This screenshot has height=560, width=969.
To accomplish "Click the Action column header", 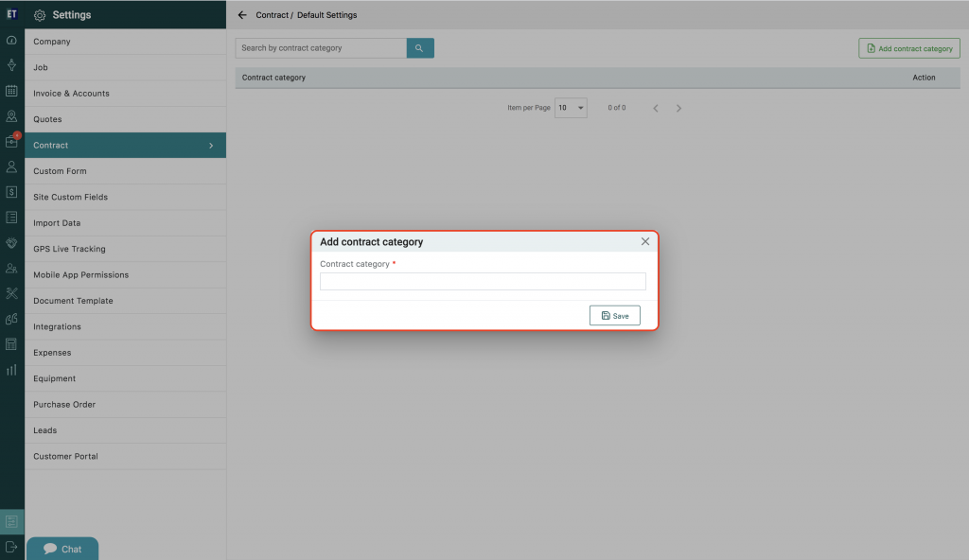I will pyautogui.click(x=924, y=78).
